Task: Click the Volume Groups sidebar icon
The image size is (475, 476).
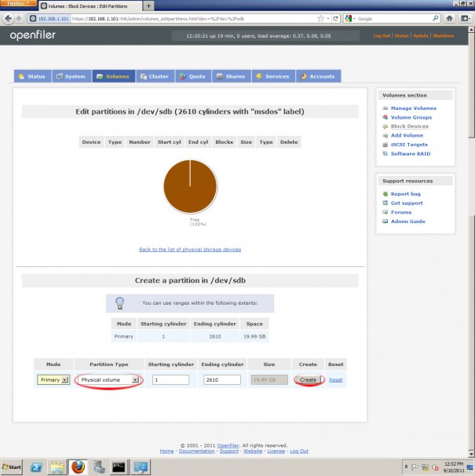Action: (x=385, y=117)
